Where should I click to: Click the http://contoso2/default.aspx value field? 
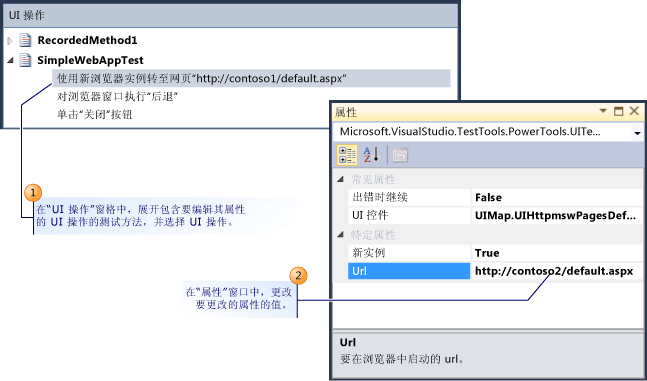[x=557, y=271]
